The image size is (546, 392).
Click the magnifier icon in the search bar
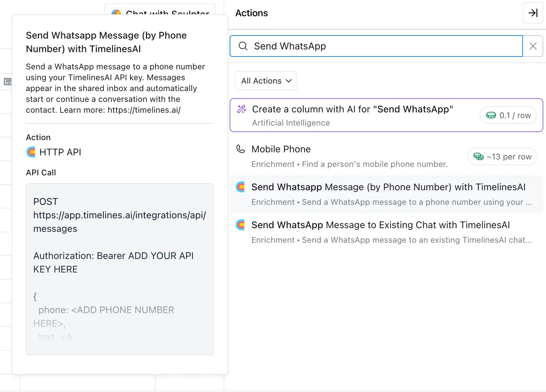[x=243, y=46]
